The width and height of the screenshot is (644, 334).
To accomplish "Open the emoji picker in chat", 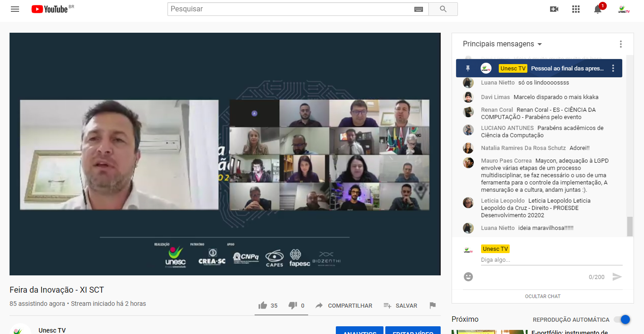I will click(468, 277).
